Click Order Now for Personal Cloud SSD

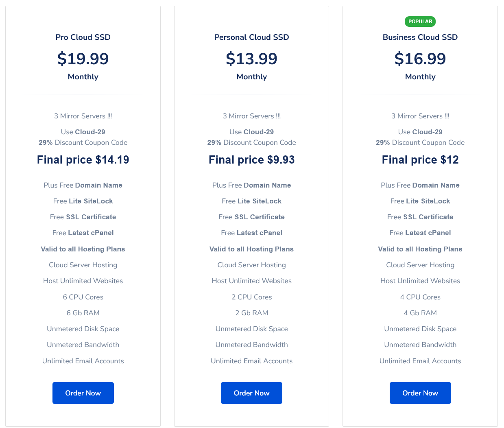pos(251,393)
